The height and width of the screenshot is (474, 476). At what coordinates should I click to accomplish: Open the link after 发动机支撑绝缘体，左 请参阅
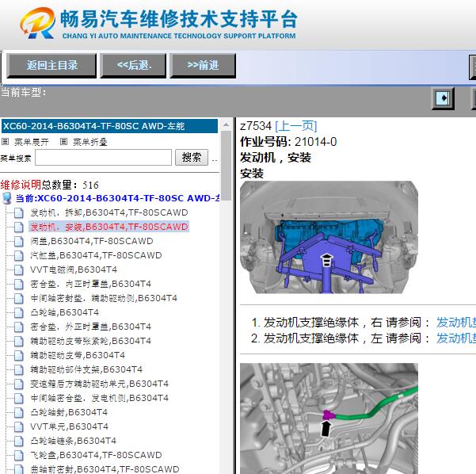[x=456, y=338]
